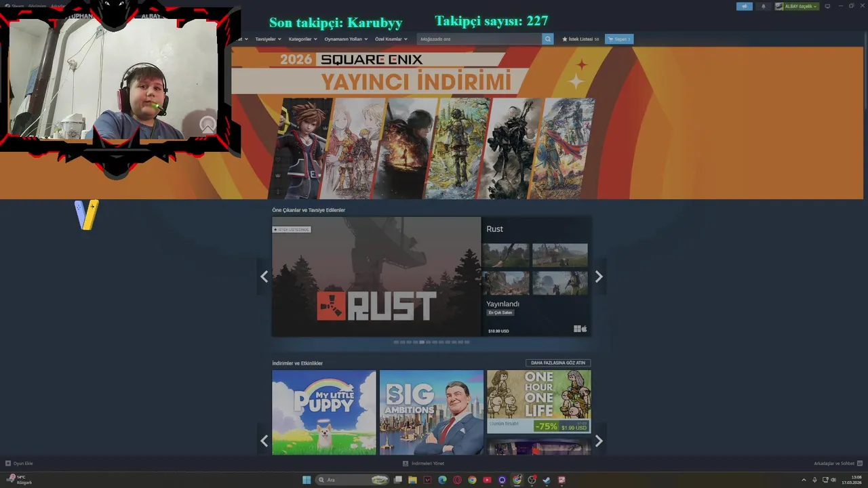Open Arkadaşlar ve Sohbet friends panel

click(837, 464)
